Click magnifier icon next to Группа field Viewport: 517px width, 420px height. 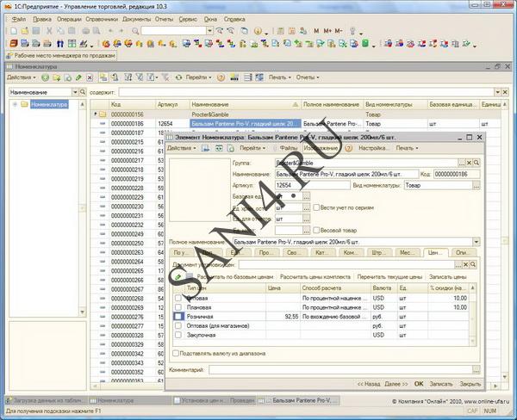[477, 163]
